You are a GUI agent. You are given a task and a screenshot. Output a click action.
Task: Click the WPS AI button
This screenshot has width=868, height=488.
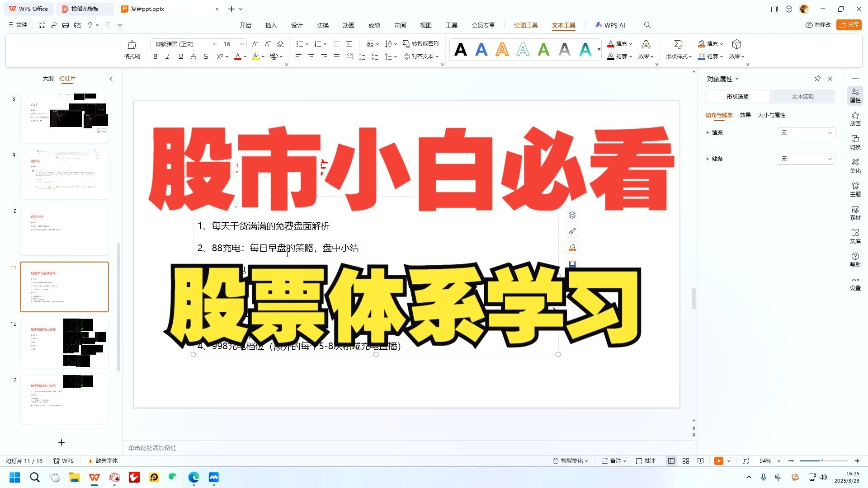click(x=610, y=25)
